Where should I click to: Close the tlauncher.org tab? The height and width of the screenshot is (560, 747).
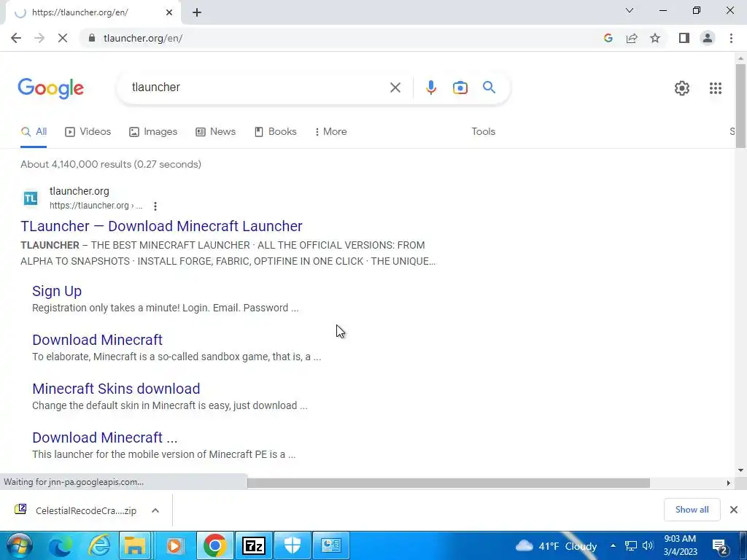(169, 13)
